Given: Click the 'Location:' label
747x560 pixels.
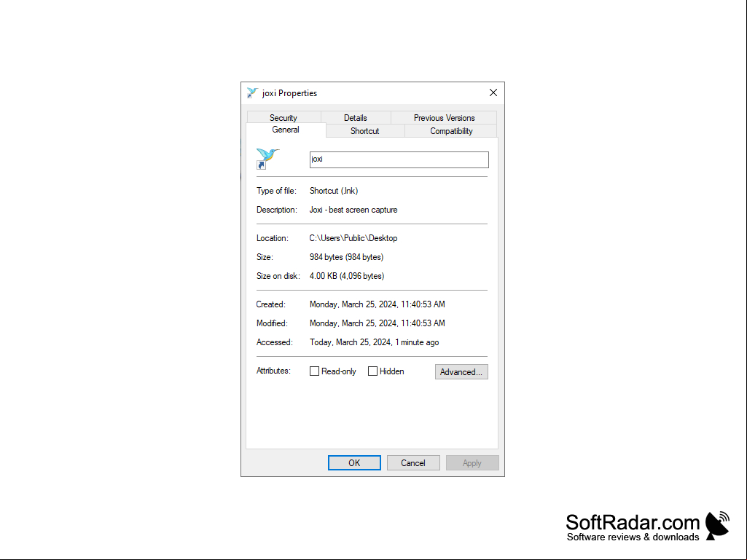Looking at the screenshot, I should 273,238.
